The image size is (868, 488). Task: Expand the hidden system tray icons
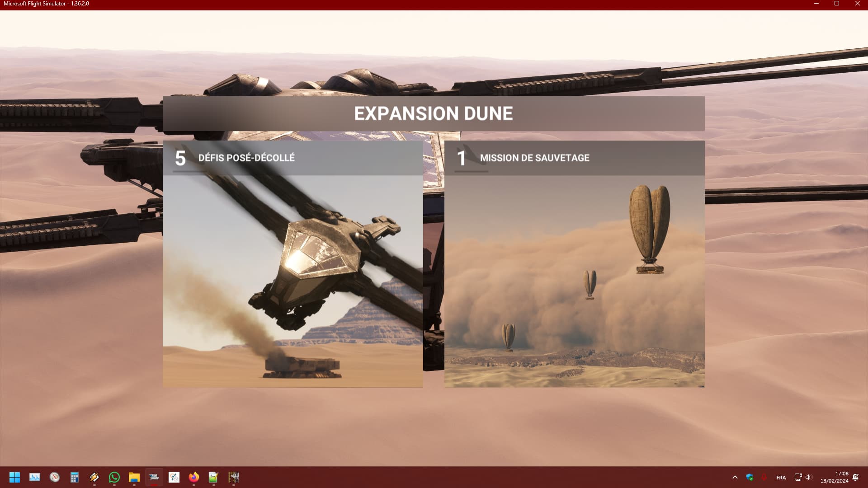click(735, 477)
